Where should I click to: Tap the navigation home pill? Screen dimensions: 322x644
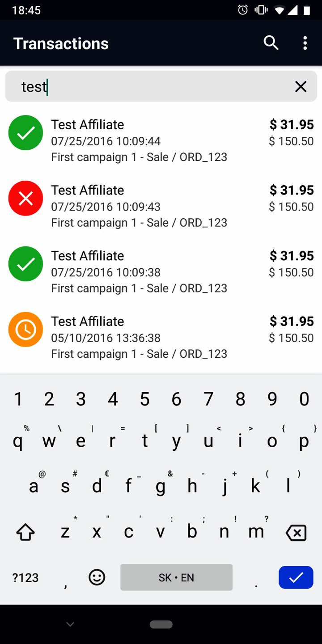161,624
